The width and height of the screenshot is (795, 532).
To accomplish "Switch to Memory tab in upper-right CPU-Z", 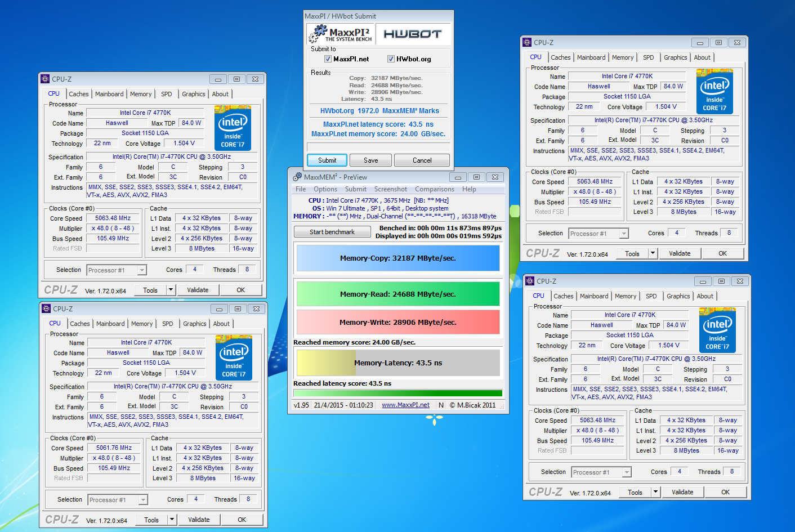I will 623,57.
